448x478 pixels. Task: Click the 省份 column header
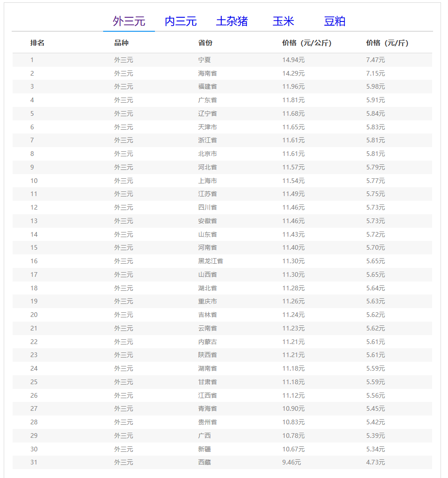pyautogui.click(x=205, y=43)
